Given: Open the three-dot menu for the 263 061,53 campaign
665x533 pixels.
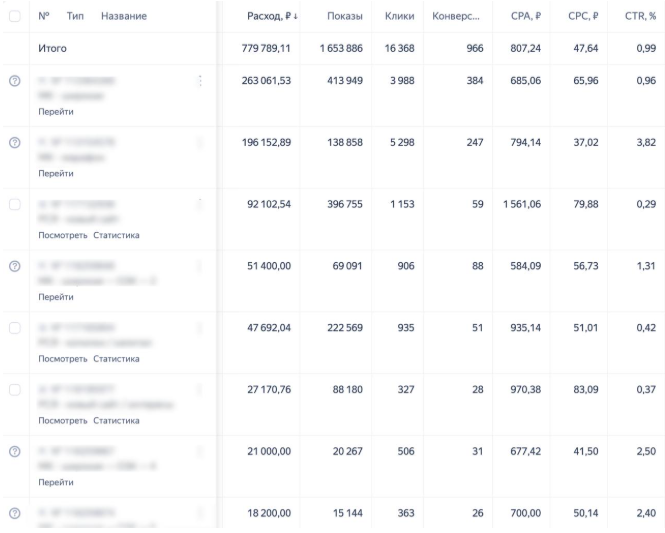Looking at the screenshot, I should click(202, 81).
